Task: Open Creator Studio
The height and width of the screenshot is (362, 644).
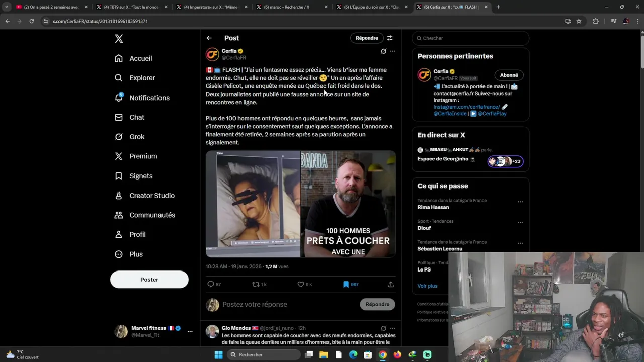Action: [144, 196]
